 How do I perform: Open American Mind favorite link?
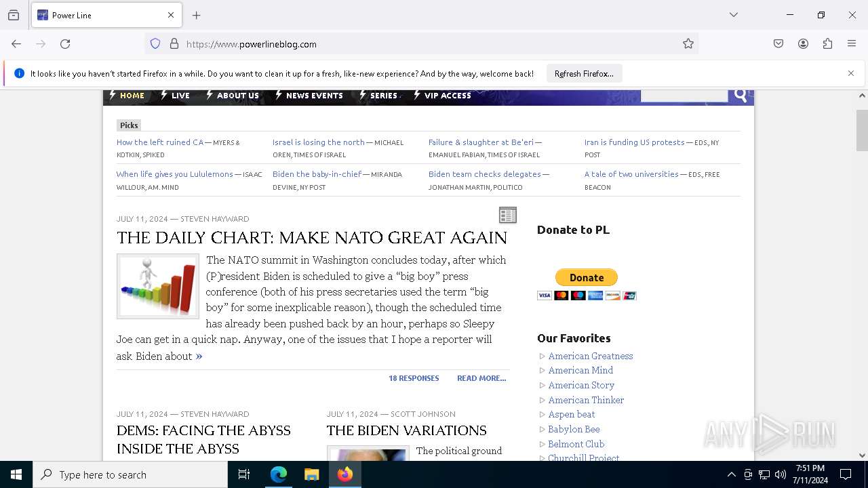[x=580, y=370]
